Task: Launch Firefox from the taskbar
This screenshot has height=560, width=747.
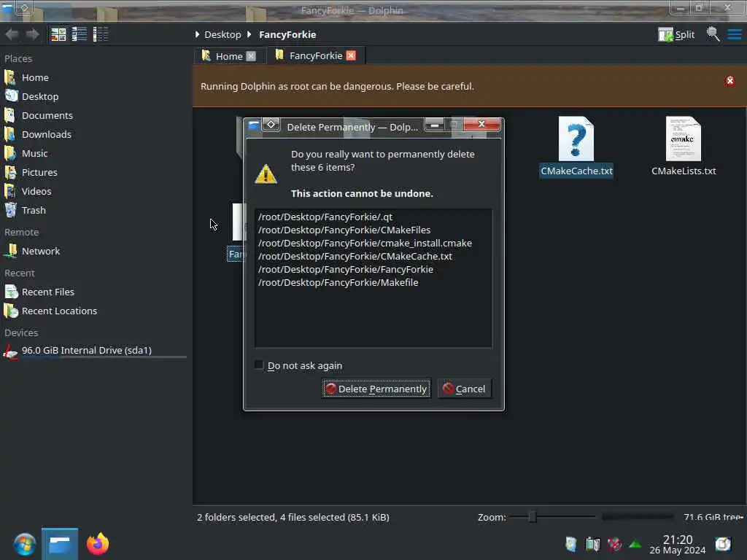Action: (x=98, y=544)
